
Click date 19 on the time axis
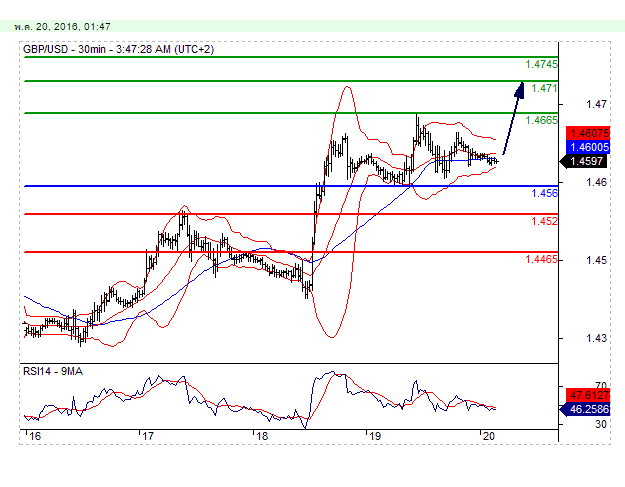(x=375, y=436)
